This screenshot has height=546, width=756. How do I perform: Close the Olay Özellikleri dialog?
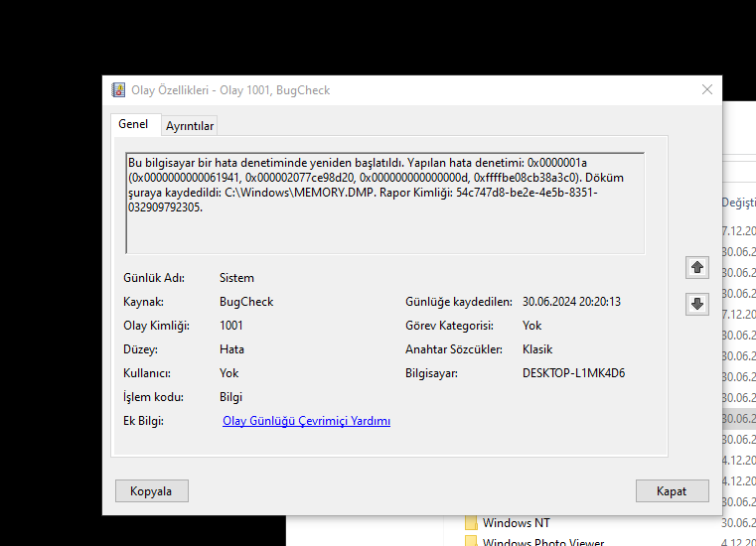coord(706,89)
